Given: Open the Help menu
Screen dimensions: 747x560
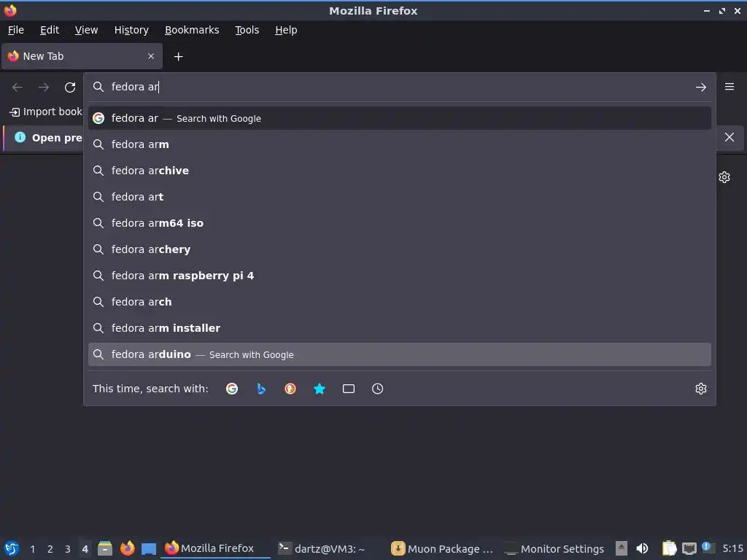Looking at the screenshot, I should coord(286,30).
